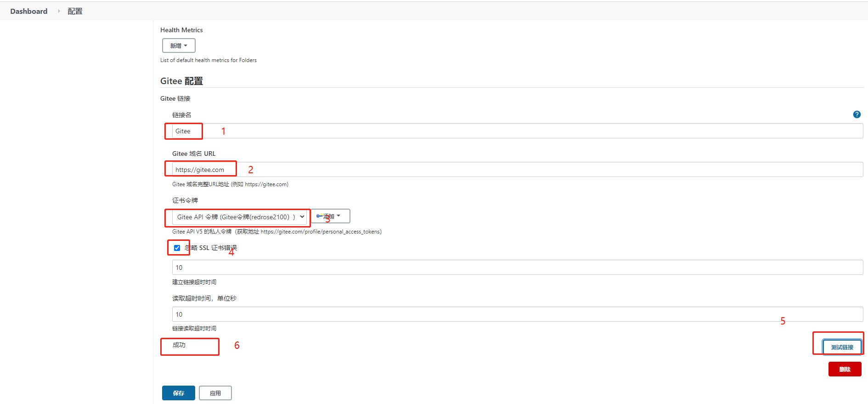The height and width of the screenshot is (404, 868).
Task: Save settings with 保存 button
Action: point(179,393)
